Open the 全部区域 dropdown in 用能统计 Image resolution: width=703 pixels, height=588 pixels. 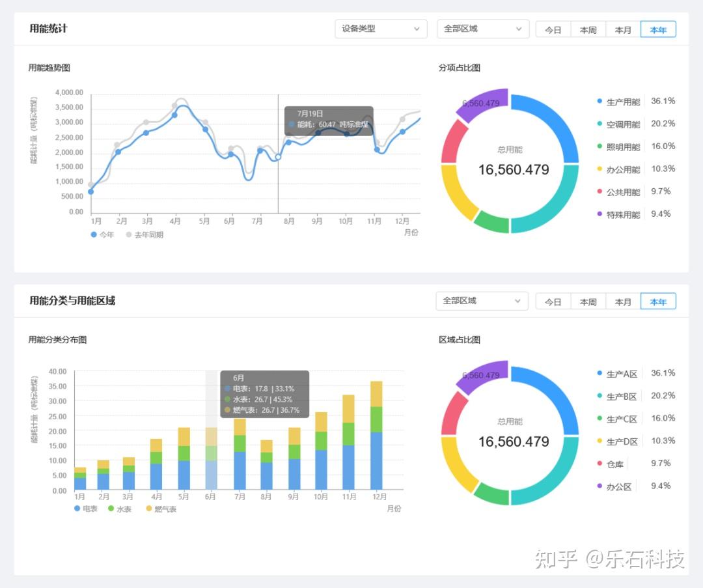click(482, 29)
